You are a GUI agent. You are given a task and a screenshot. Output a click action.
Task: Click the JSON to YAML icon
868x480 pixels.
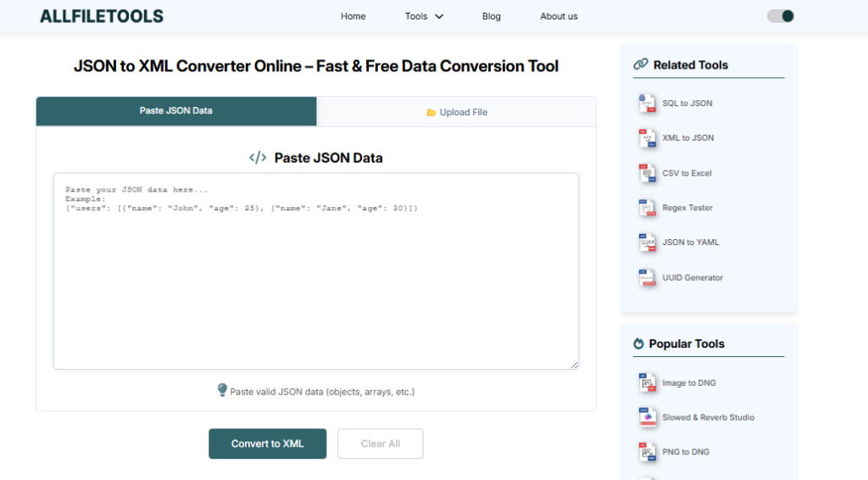click(x=648, y=243)
